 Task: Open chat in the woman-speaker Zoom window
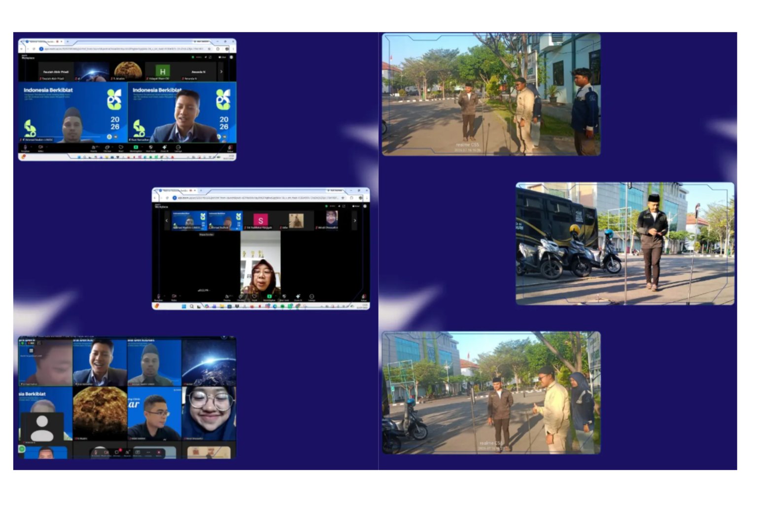point(241,297)
